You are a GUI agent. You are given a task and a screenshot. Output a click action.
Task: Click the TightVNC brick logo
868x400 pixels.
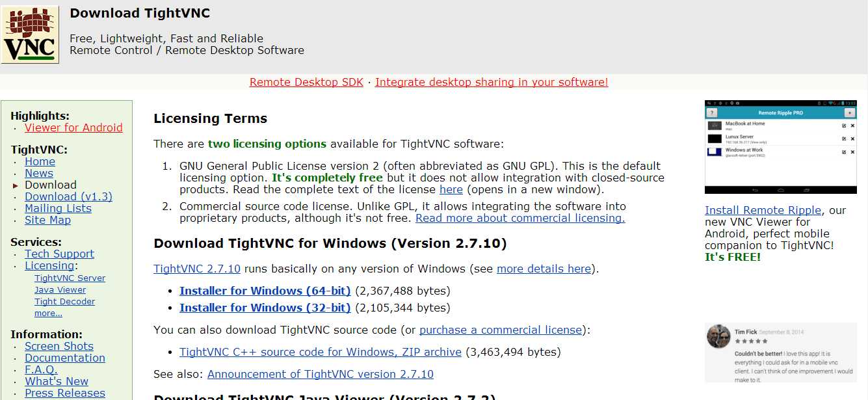[x=31, y=34]
